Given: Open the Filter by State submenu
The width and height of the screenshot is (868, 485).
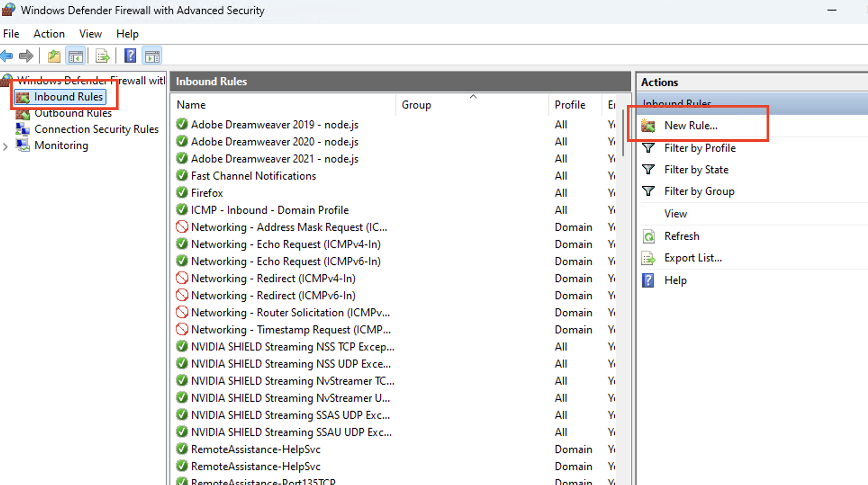Looking at the screenshot, I should (696, 170).
